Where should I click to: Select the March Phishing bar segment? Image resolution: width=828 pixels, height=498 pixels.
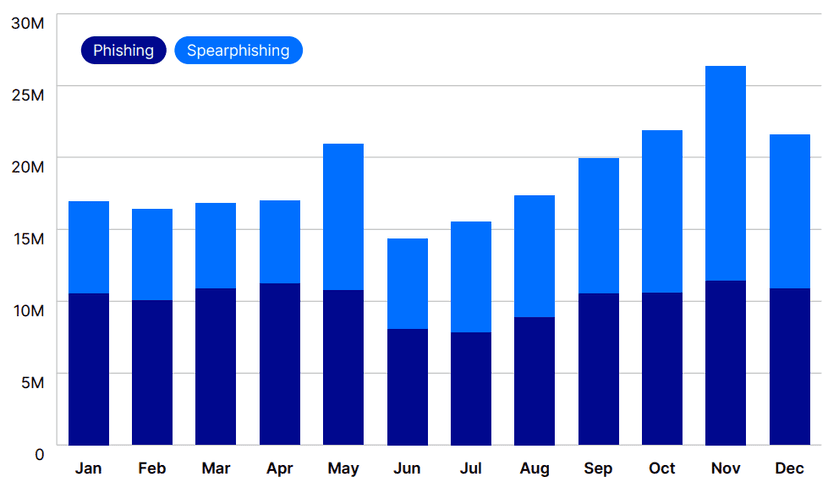coord(215,366)
